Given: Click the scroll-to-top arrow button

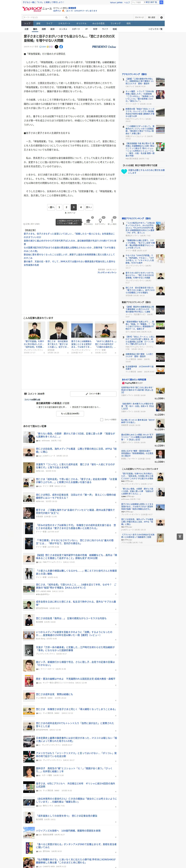Looking at the screenshot, I should pyautogui.click(x=180, y=537).
